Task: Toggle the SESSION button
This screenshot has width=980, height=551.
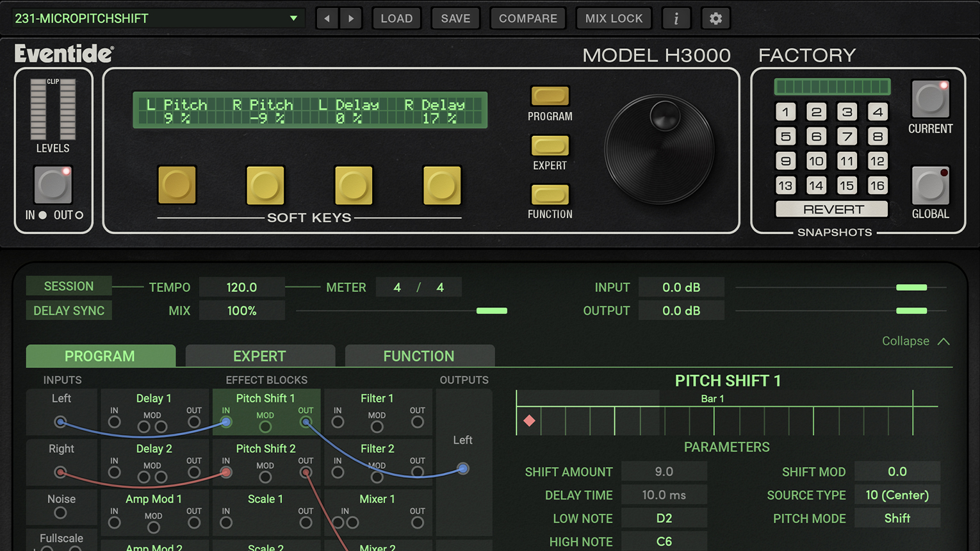Action: pos(69,286)
